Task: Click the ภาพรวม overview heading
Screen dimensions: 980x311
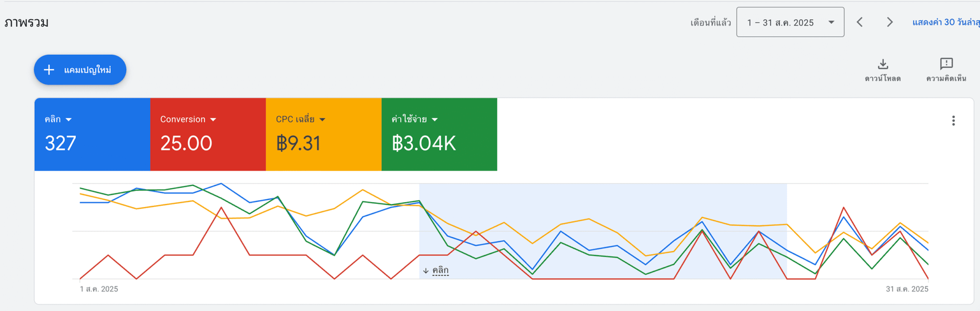Action: tap(26, 23)
